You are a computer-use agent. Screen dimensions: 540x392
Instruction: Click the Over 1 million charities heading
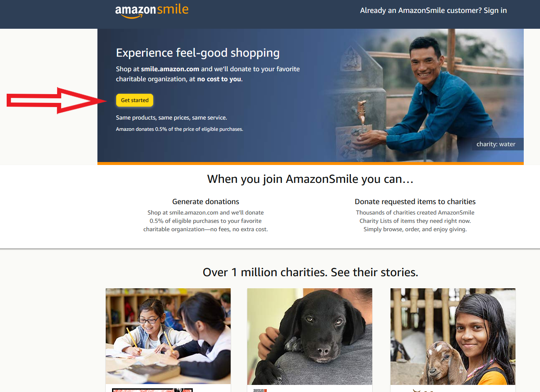coord(310,272)
